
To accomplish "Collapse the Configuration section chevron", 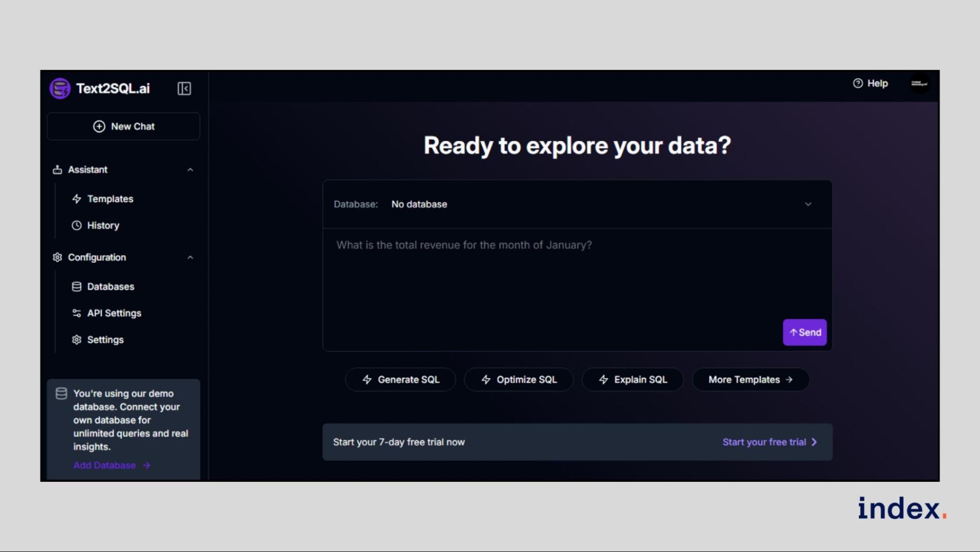I will tap(190, 258).
